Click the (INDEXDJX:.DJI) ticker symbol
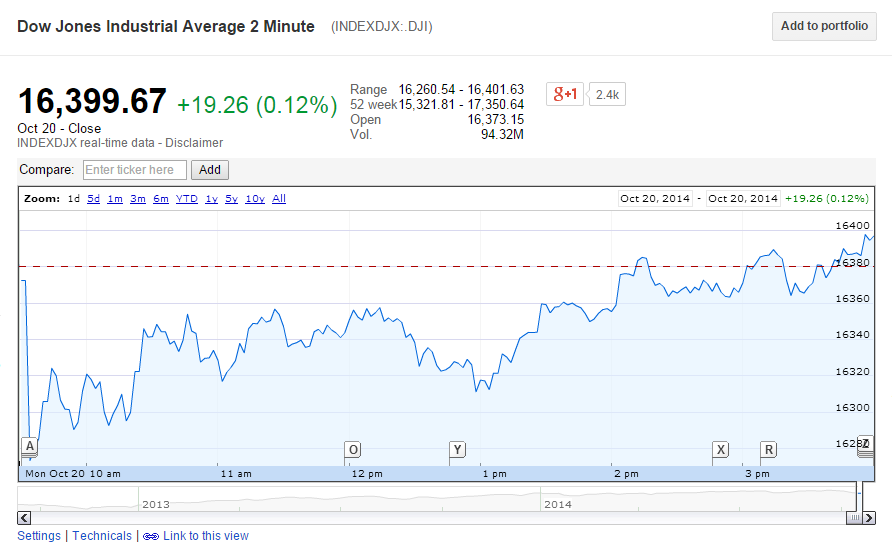892x550 pixels. [382, 27]
